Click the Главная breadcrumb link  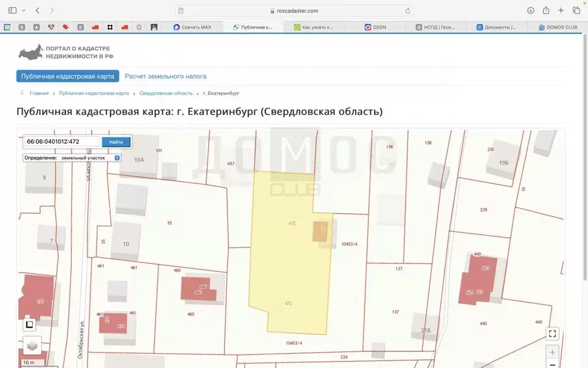(39, 93)
